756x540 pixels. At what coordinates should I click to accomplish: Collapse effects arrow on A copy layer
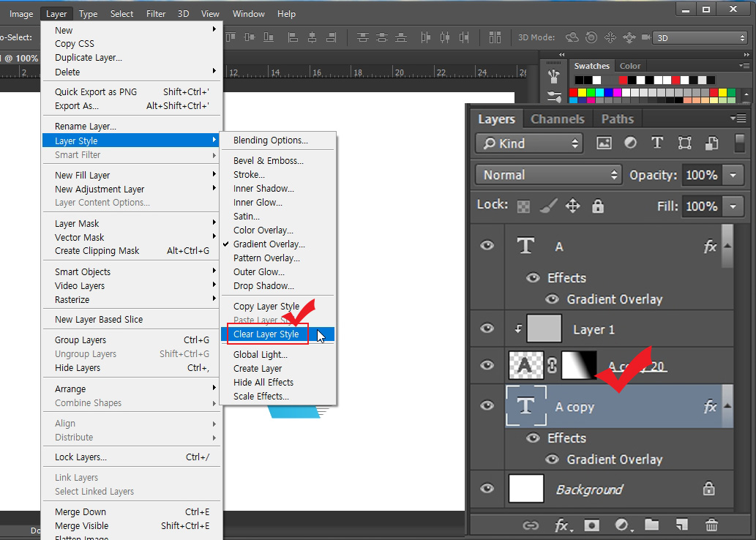[727, 406]
